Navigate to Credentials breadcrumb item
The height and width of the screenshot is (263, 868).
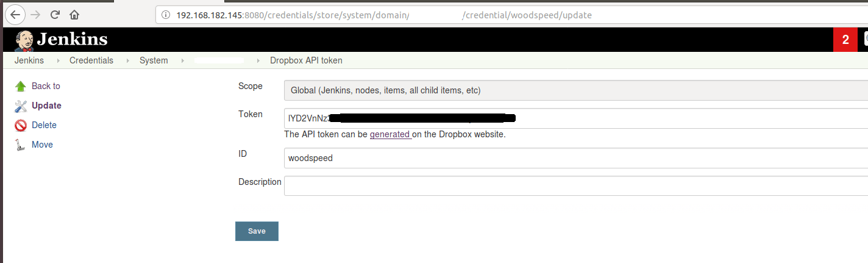(91, 60)
